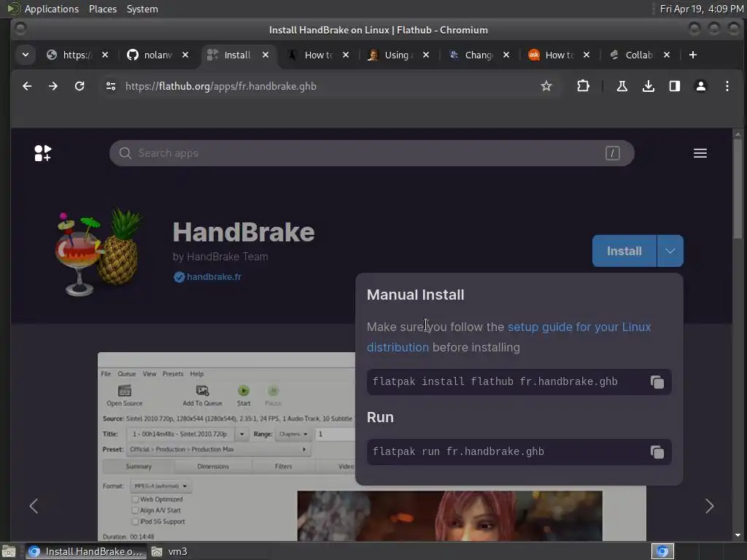Click the verified checkmark badge
Image resolution: width=747 pixels, height=560 pixels.
tap(179, 277)
